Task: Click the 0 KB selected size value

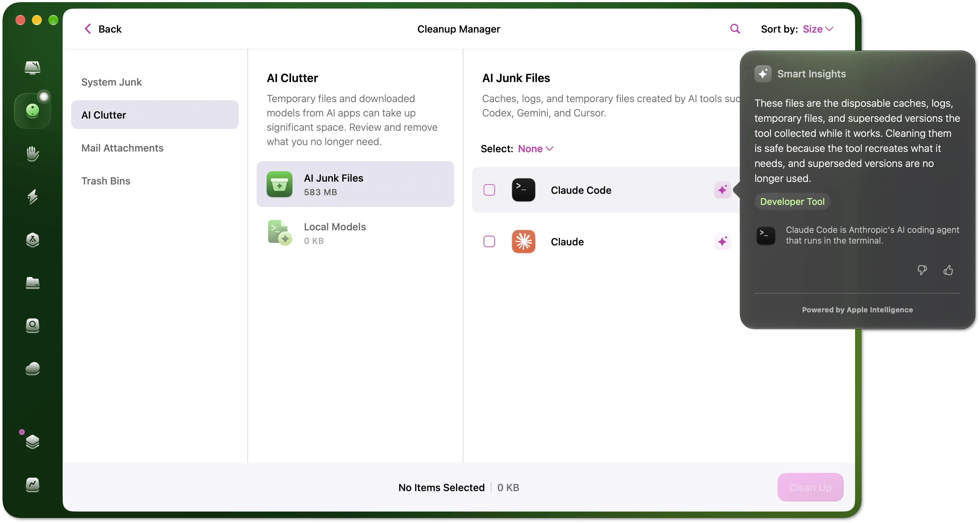Action: (508, 487)
